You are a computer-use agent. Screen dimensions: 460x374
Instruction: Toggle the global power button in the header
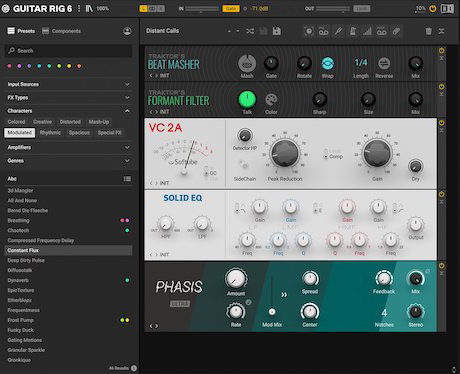[x=432, y=8]
